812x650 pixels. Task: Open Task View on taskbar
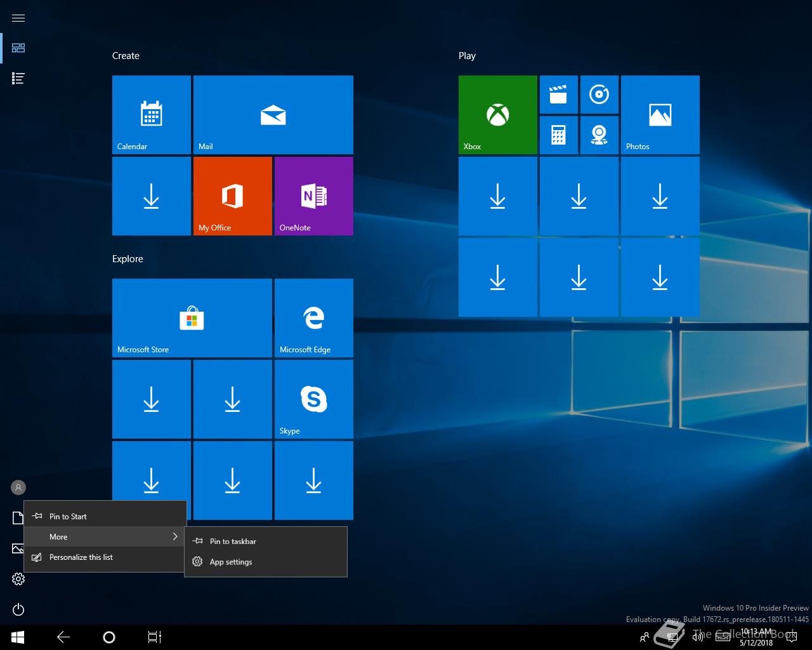[x=155, y=637]
